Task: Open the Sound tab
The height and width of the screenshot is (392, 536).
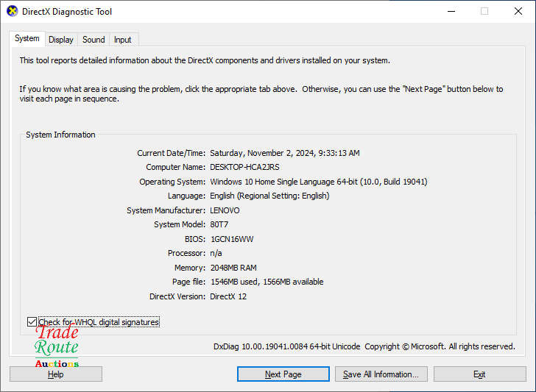Action: click(x=94, y=40)
